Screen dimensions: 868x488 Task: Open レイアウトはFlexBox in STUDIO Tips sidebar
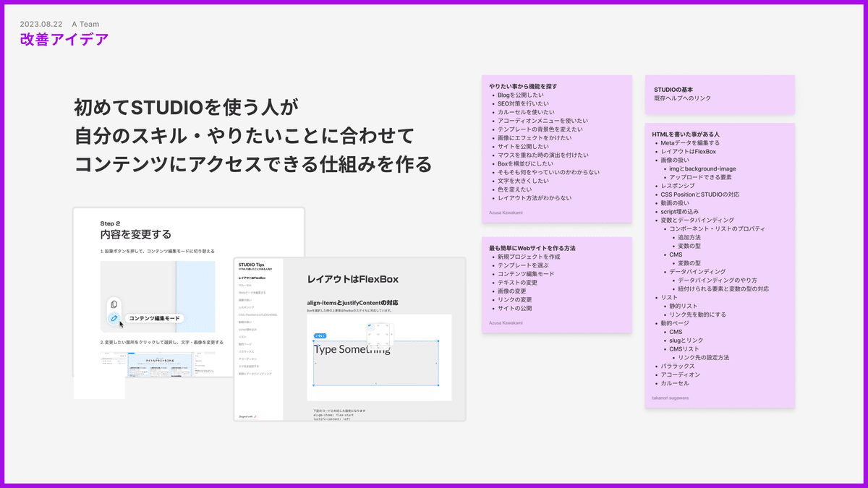(x=252, y=278)
